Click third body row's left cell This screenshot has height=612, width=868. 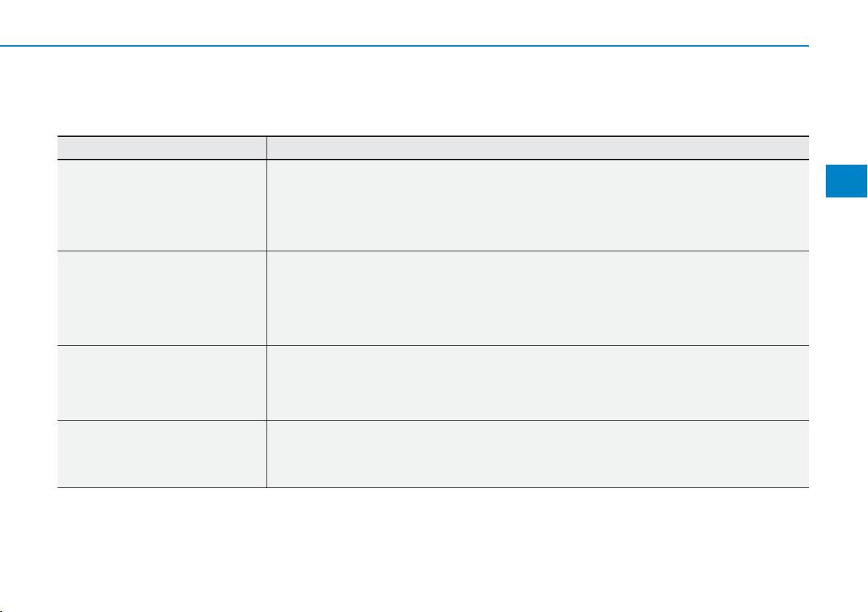point(162,382)
